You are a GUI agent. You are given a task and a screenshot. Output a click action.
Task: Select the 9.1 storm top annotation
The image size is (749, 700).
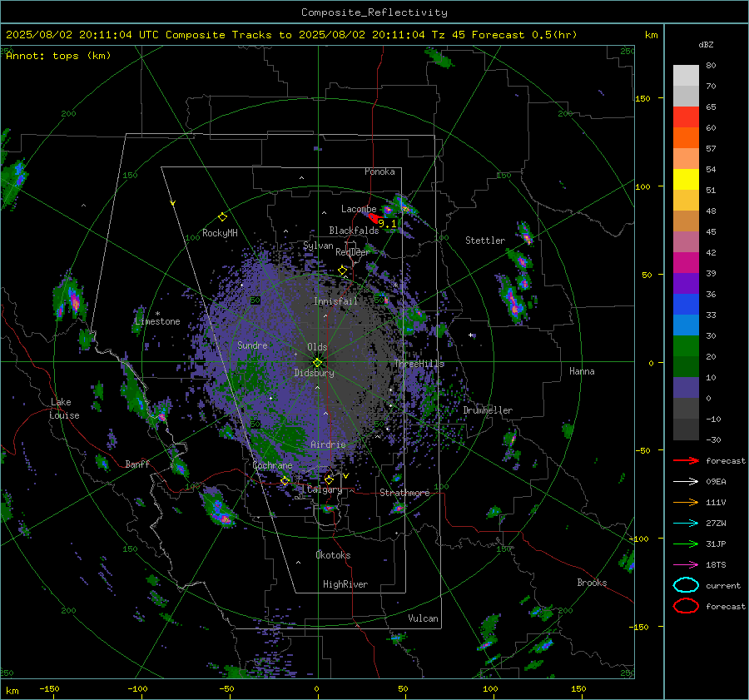387,223
